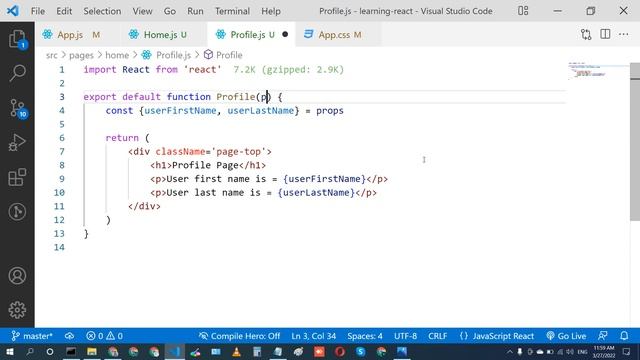Open the Run menu
This screenshot has width=640, height=360.
195,11
